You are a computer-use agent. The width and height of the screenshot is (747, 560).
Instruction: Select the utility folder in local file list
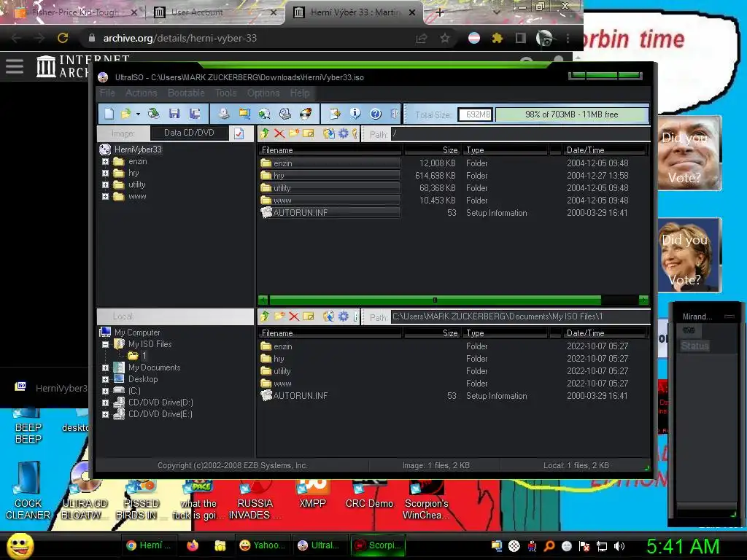pyautogui.click(x=282, y=371)
